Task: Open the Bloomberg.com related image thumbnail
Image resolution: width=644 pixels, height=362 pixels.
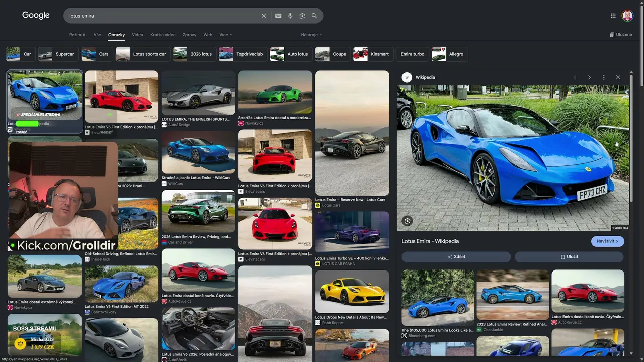Action: [438, 298]
